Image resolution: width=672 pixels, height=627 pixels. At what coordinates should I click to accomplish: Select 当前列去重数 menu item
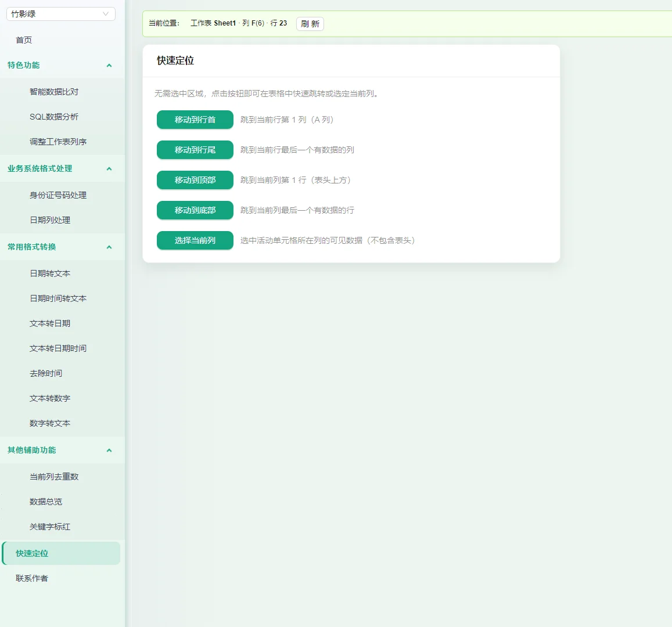click(54, 477)
